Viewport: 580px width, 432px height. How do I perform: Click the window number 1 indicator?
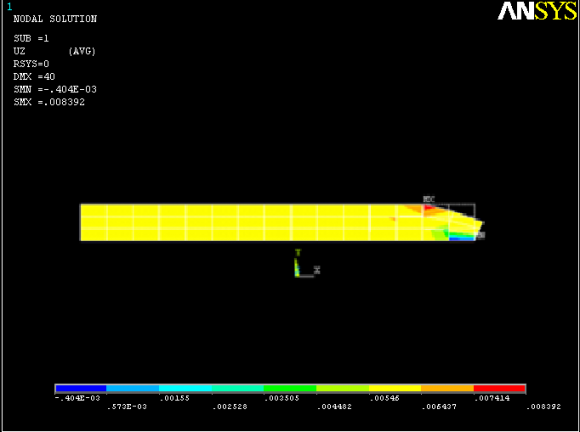pyautogui.click(x=10, y=6)
